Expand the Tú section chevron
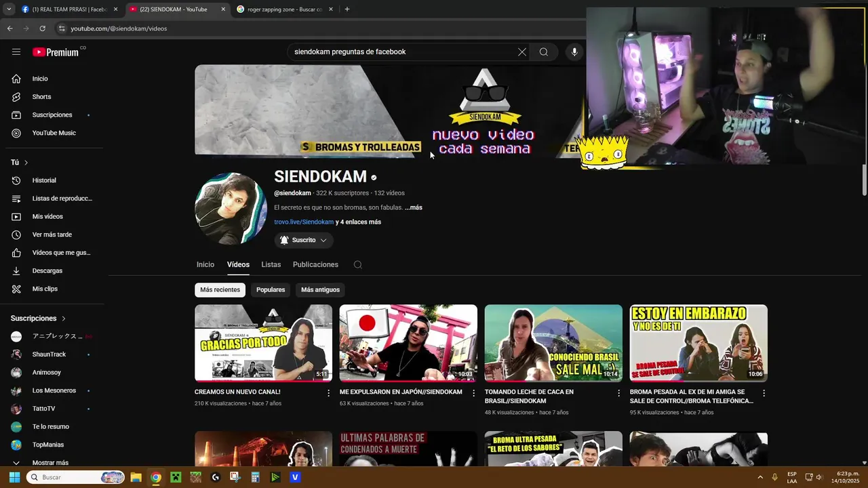This screenshot has width=868, height=488. click(26, 163)
